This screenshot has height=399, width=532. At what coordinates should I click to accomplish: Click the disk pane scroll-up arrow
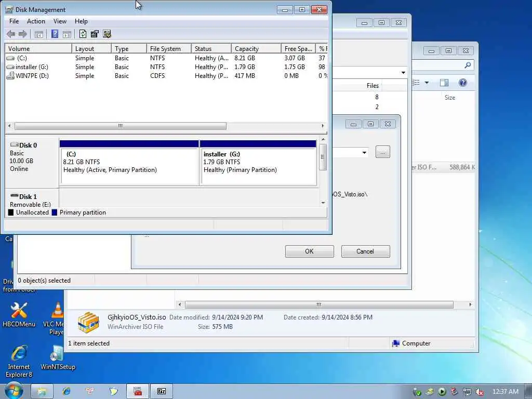coord(323,139)
